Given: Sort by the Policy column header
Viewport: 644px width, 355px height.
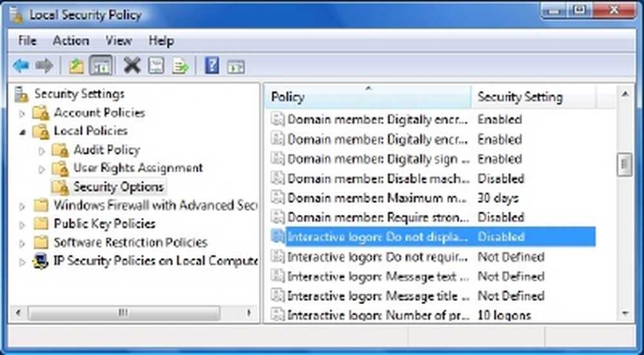Looking at the screenshot, I should point(368,97).
